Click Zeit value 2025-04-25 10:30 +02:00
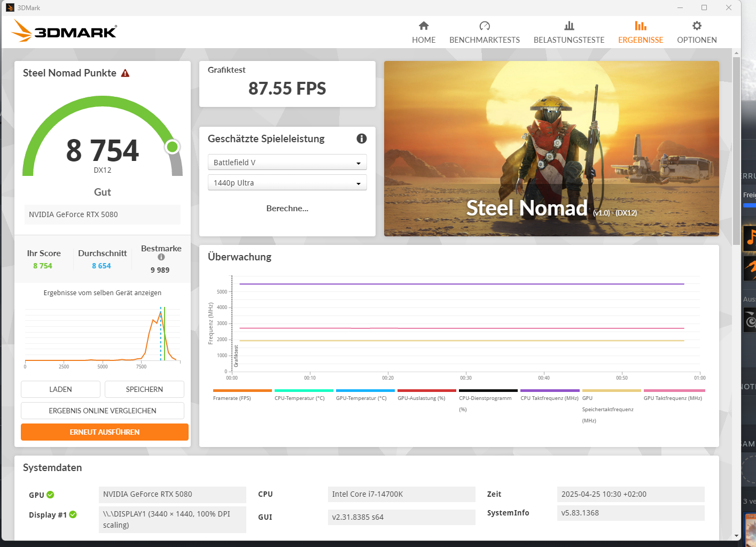Screen dimensions: 756x547 click(631, 494)
